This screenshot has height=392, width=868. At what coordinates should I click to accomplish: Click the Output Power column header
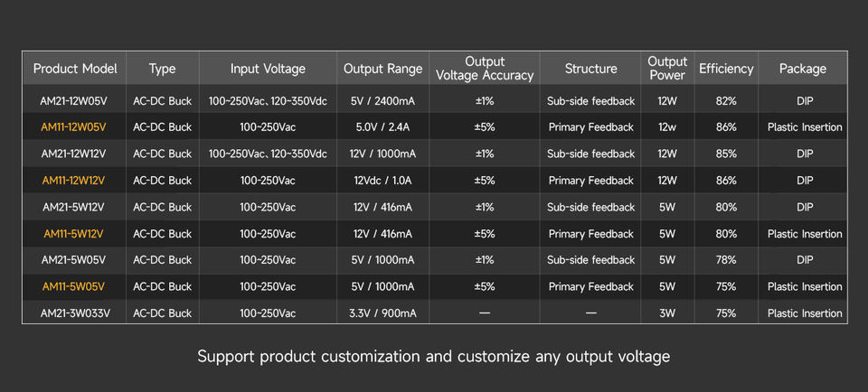pyautogui.click(x=667, y=69)
